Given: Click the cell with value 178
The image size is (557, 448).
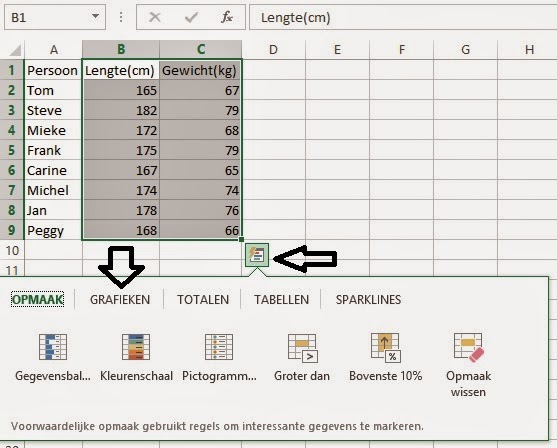Looking at the screenshot, I should 121,210.
